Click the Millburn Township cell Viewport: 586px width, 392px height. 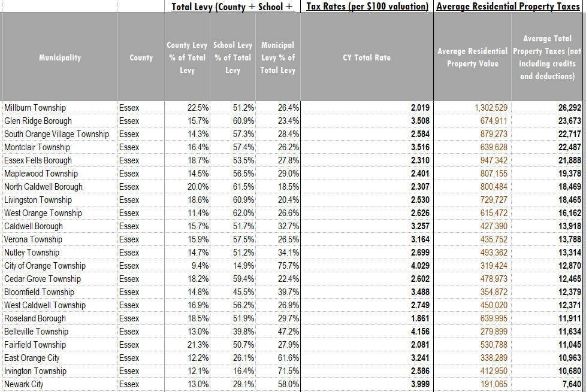point(35,108)
